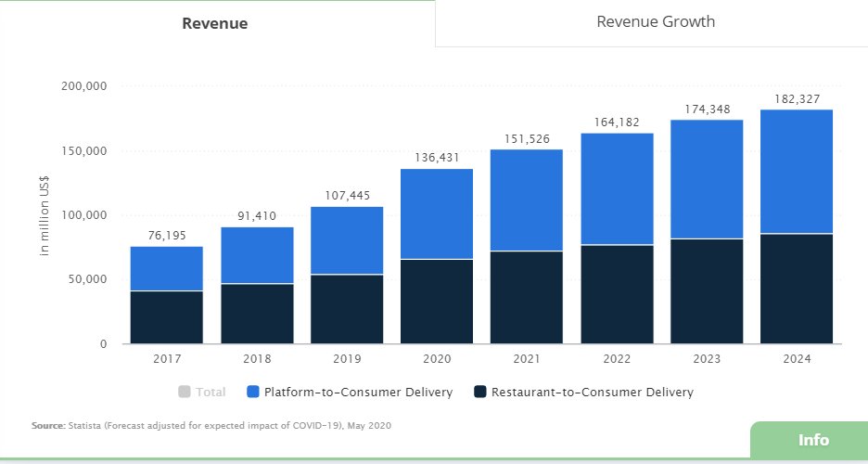Click the 2018 x-axis label
This screenshot has height=464, width=868.
257,359
